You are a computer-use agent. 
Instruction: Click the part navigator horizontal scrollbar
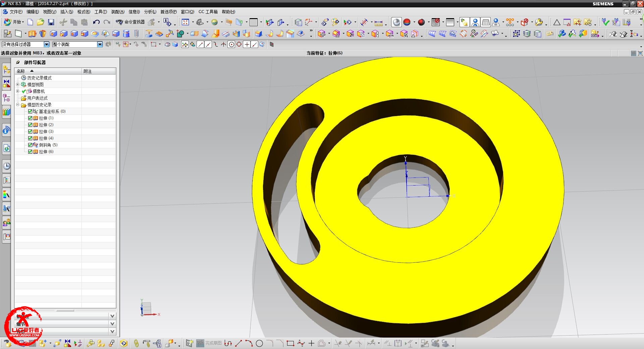(x=65, y=310)
